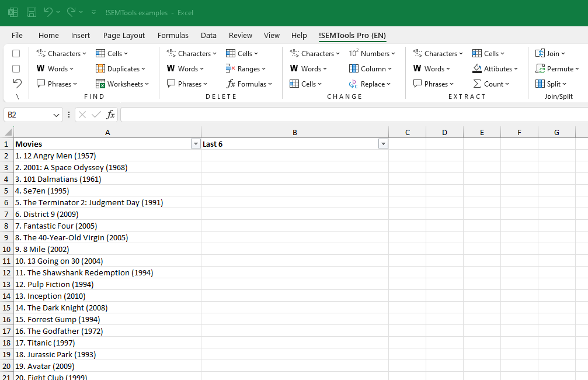Check the second checkbox left of FIND group
This screenshot has height=380, width=588.
coord(16,68)
